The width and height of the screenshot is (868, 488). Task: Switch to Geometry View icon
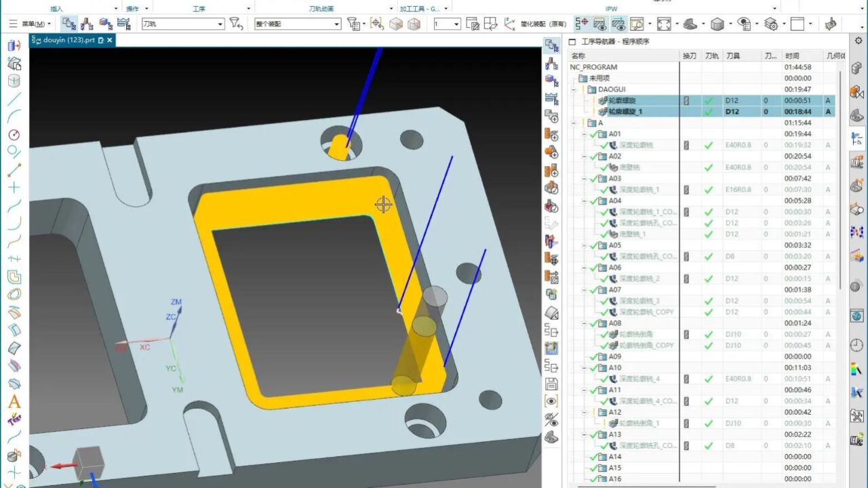click(105, 24)
